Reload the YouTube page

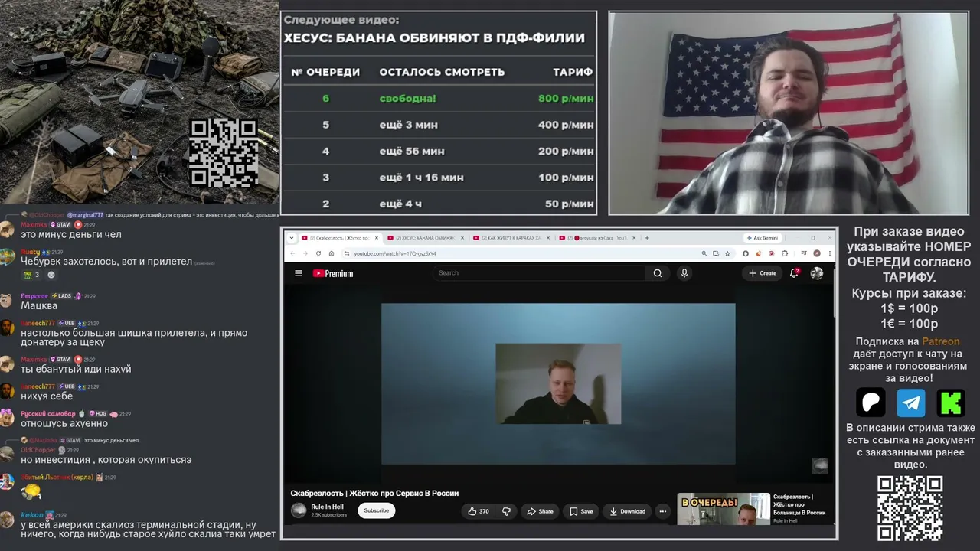click(x=318, y=253)
